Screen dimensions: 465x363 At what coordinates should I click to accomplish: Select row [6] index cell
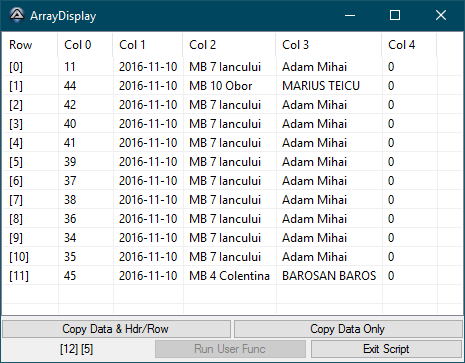16,181
